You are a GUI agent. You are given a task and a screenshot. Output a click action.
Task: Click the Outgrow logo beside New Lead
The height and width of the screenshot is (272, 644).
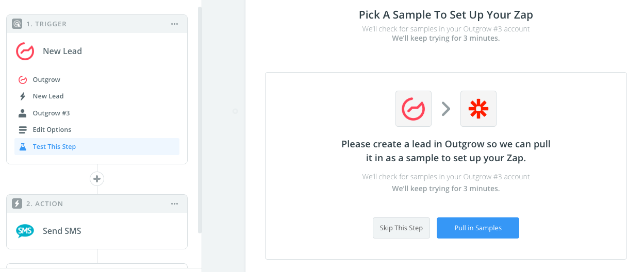(25, 52)
